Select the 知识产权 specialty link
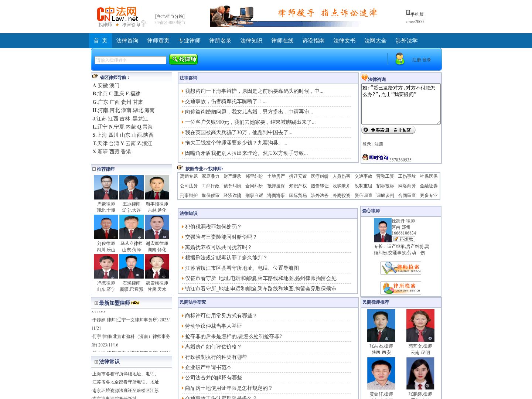Viewport: 532px width, 399px height. (298, 186)
